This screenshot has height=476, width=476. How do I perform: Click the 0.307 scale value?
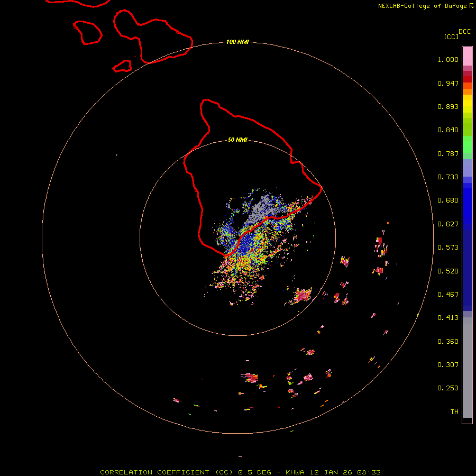(x=448, y=365)
